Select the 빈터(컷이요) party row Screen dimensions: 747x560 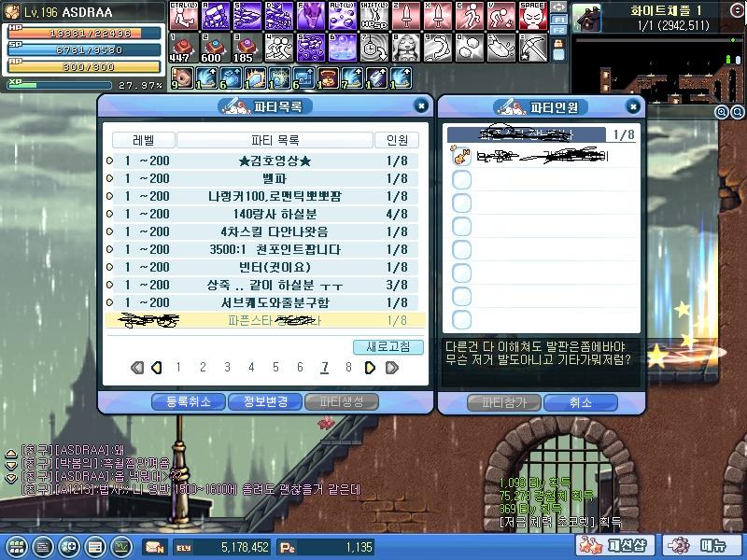tap(263, 267)
